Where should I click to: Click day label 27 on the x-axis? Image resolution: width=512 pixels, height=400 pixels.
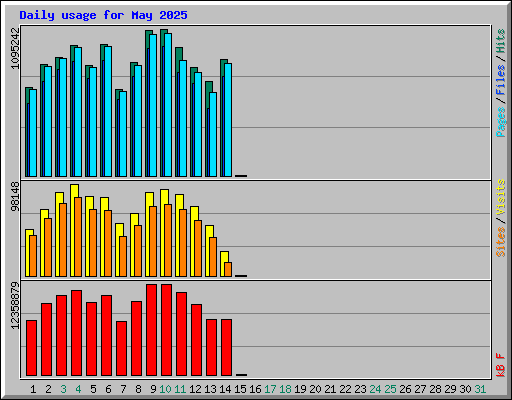[x=420, y=389]
